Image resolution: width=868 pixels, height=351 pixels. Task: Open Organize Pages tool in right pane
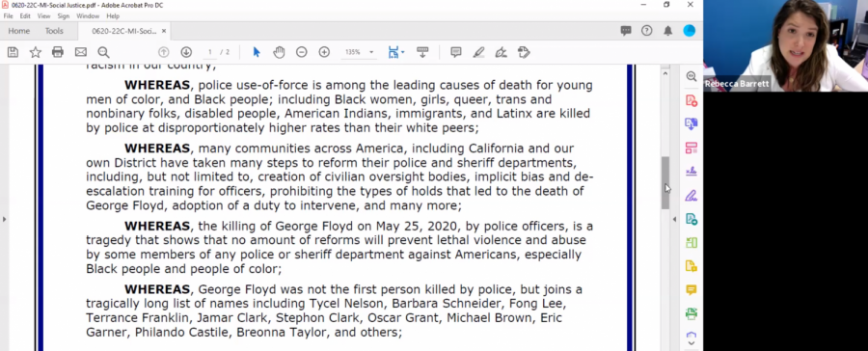click(691, 148)
